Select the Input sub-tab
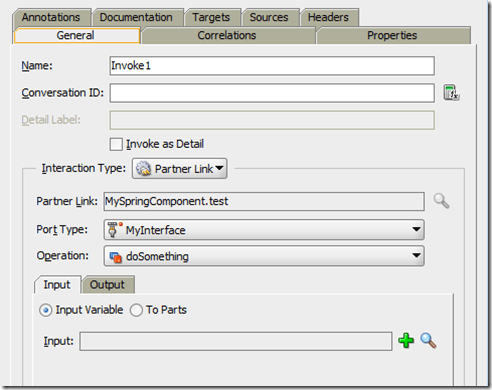This screenshot has width=492, height=390. pos(57,285)
